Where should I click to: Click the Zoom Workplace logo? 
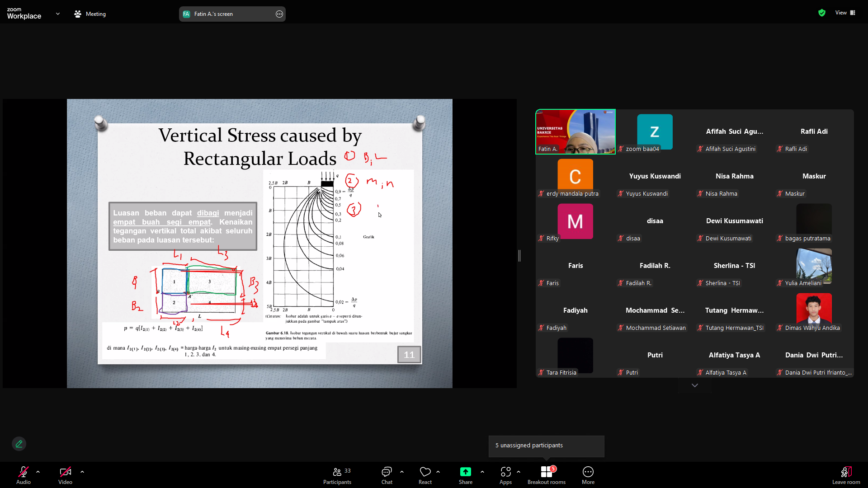click(x=24, y=14)
